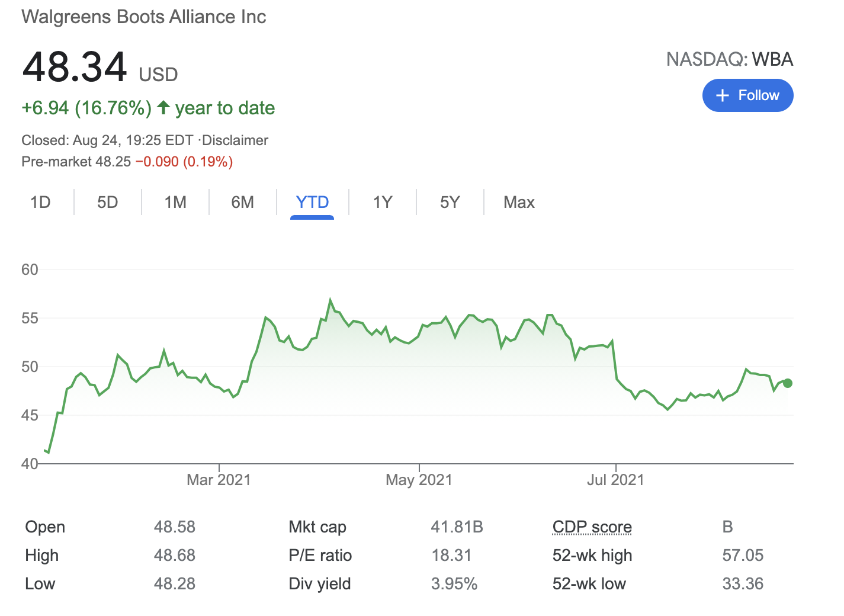Image resolution: width=844 pixels, height=616 pixels.
Task: Click the Jul 2021 axis label
Action: coord(615,480)
